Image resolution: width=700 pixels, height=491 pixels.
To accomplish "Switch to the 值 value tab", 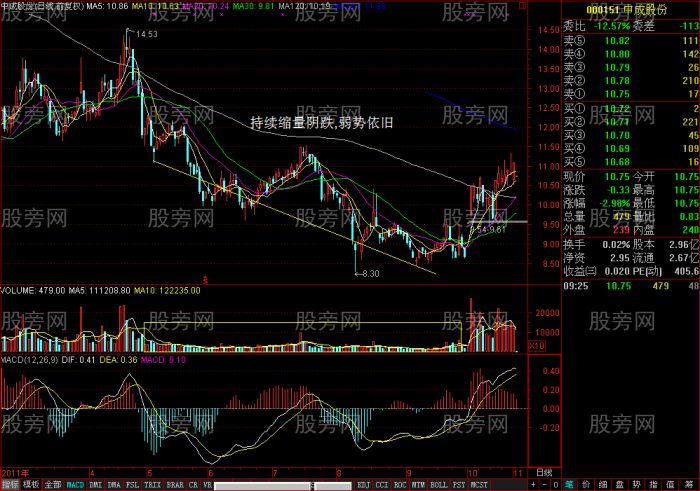I will [x=671, y=485].
